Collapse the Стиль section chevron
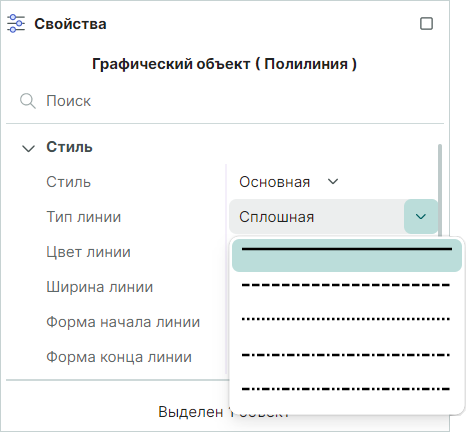The width and height of the screenshot is (466, 432). (28, 148)
